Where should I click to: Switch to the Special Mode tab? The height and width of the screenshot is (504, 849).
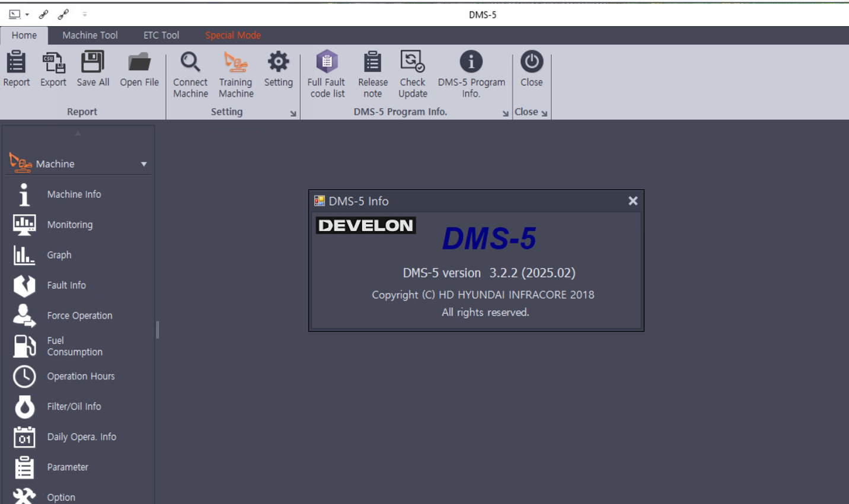coord(233,36)
